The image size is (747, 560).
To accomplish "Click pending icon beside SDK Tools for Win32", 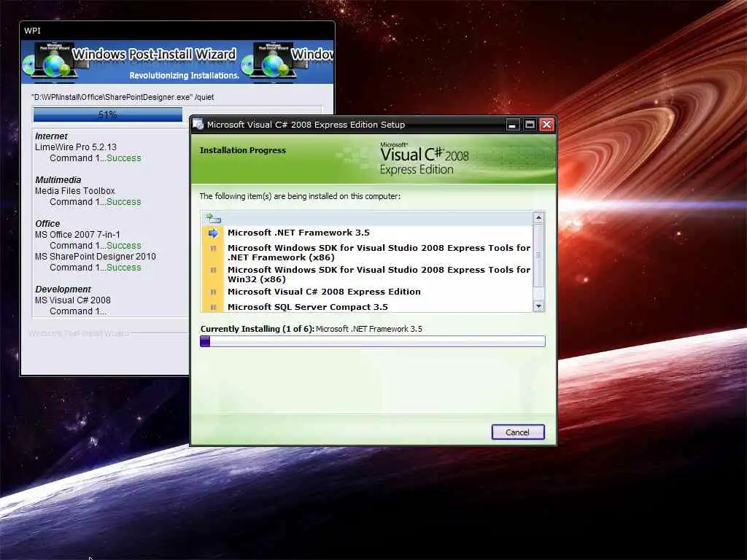I will coord(213,270).
